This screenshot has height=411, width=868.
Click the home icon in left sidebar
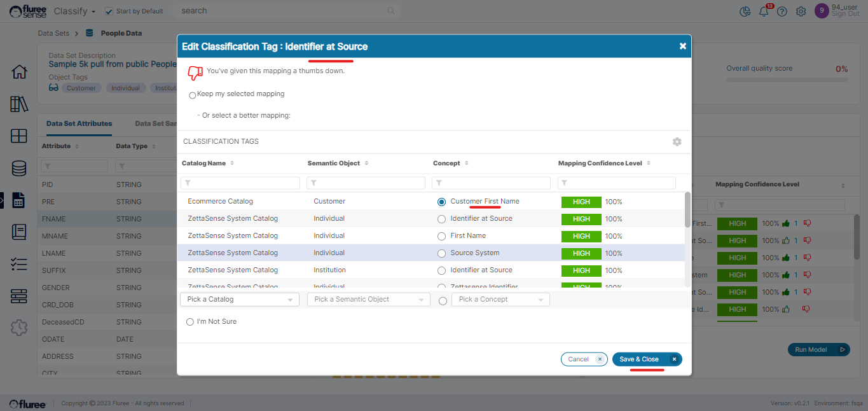pyautogui.click(x=19, y=72)
